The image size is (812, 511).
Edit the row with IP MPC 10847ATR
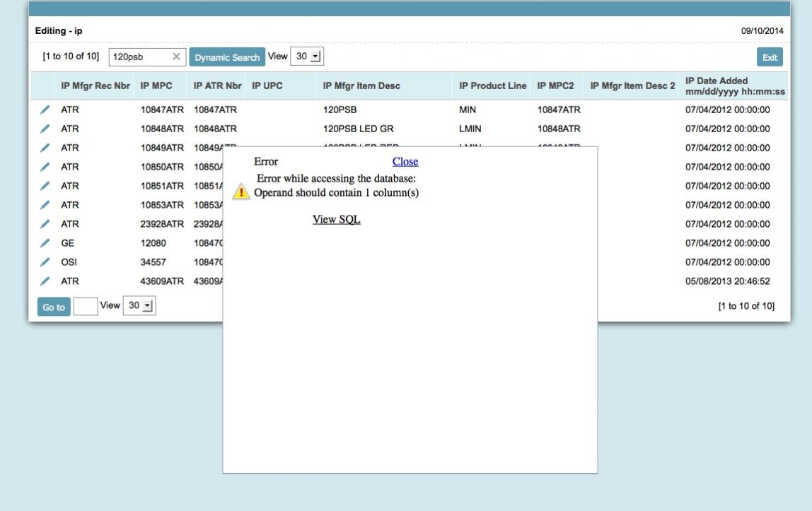point(44,110)
